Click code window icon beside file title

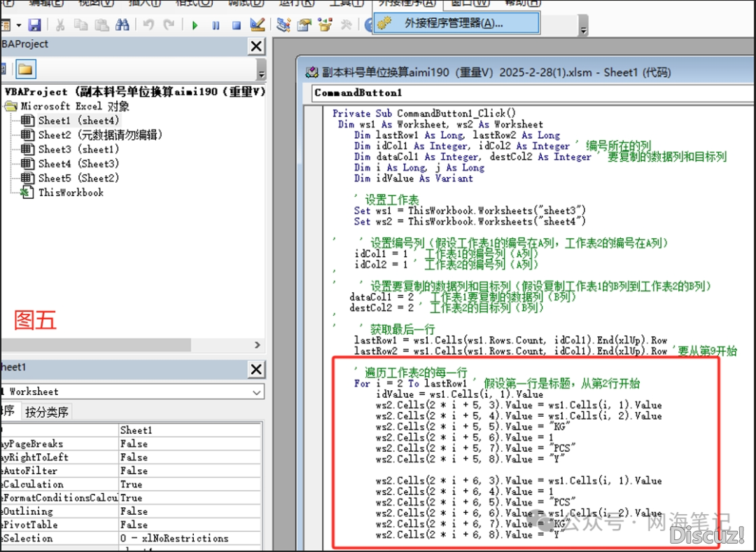click(x=312, y=72)
